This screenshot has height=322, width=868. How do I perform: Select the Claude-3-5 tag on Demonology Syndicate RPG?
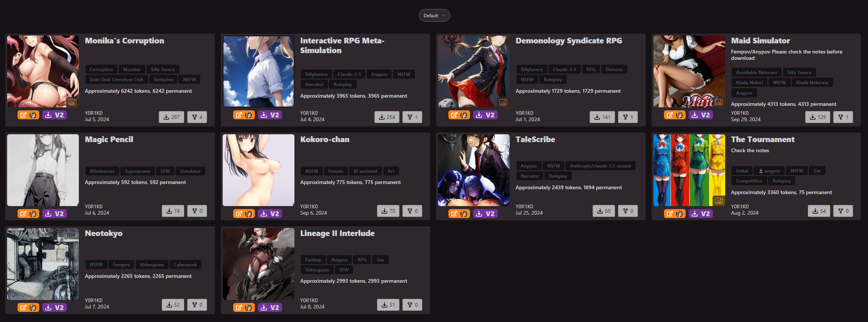565,70
